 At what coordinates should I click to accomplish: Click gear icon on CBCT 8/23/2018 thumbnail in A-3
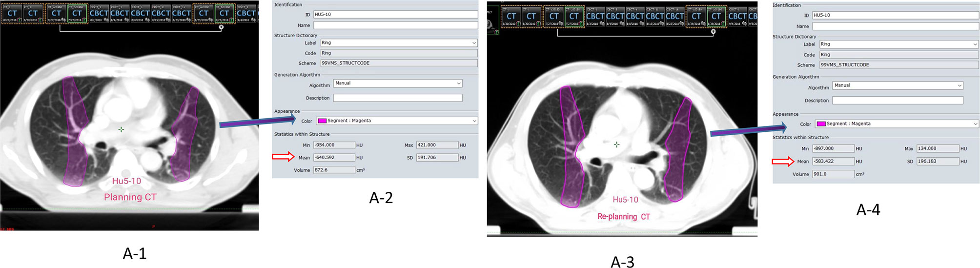682,23
